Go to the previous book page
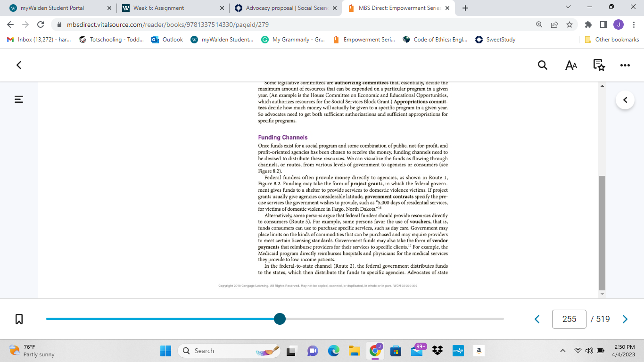644x362 pixels. (537, 319)
